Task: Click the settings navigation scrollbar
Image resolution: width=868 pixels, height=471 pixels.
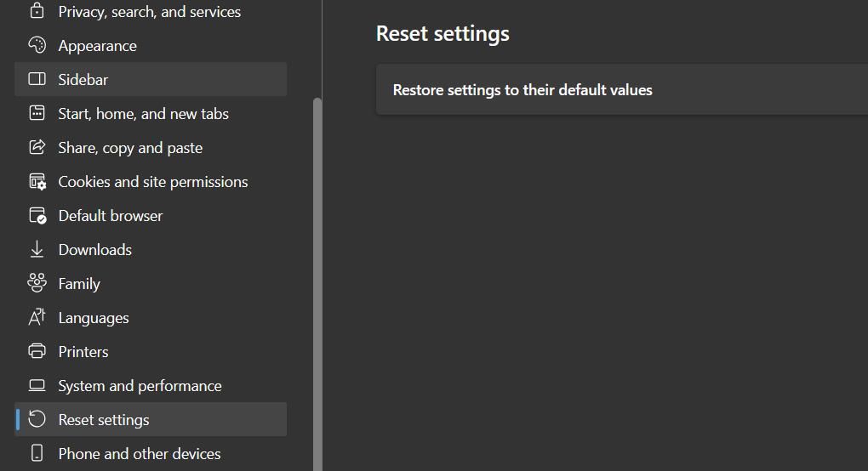Action: (317, 281)
